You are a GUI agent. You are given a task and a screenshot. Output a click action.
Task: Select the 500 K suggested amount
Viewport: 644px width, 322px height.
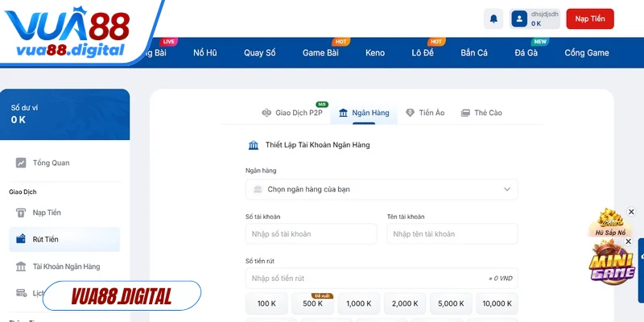click(x=312, y=303)
